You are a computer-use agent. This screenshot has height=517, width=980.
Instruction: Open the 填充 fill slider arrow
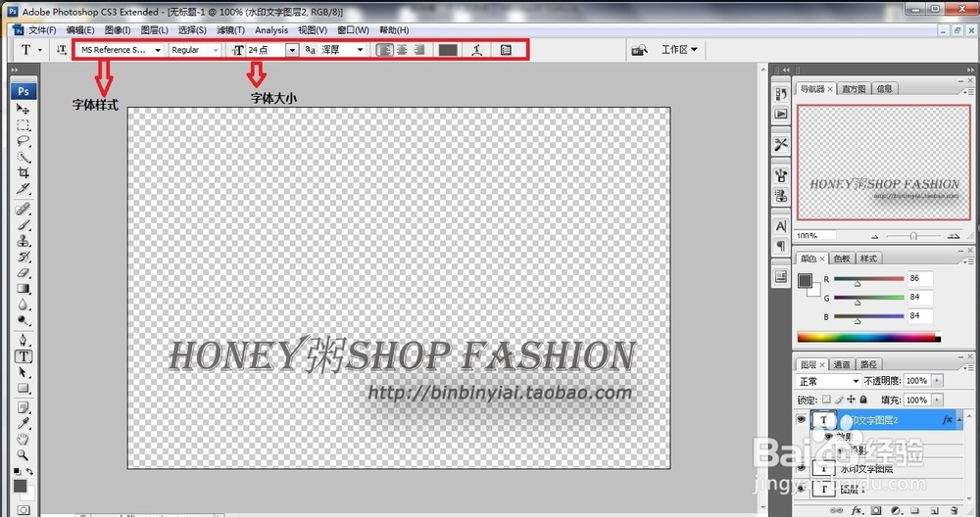(937, 399)
